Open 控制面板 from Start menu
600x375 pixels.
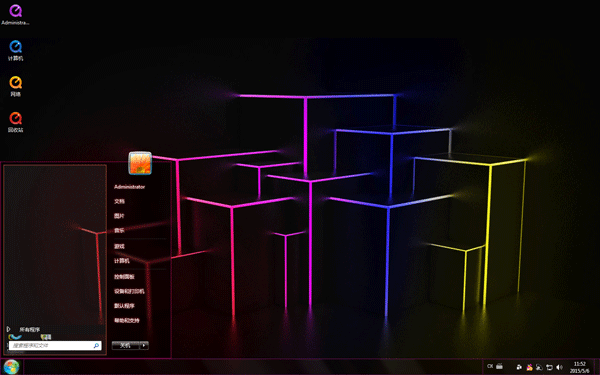[x=124, y=277]
